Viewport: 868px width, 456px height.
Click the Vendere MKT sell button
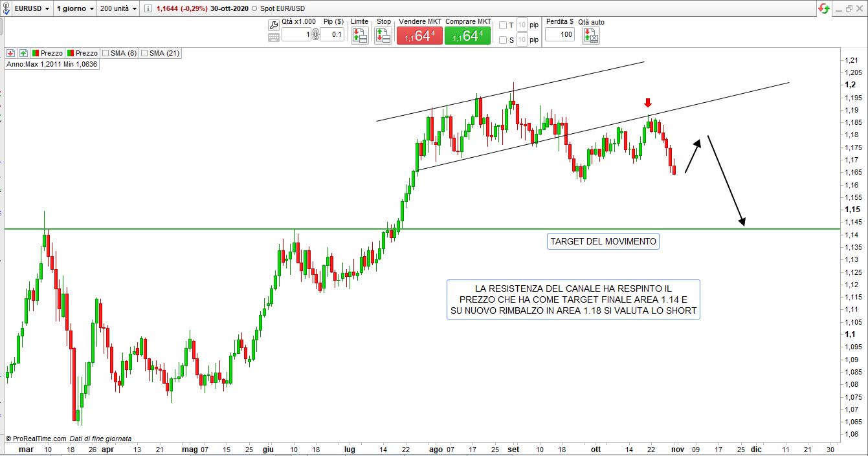[419, 36]
